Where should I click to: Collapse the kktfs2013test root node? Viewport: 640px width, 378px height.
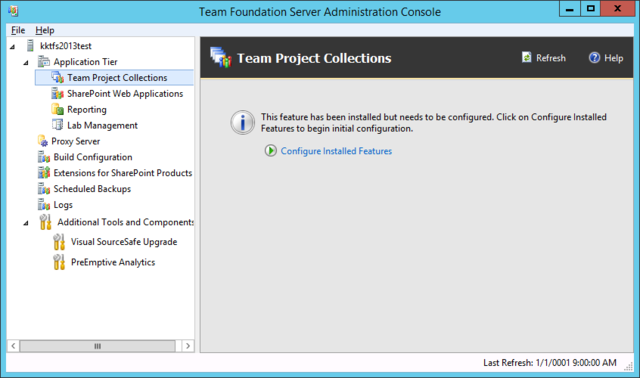click(13, 47)
